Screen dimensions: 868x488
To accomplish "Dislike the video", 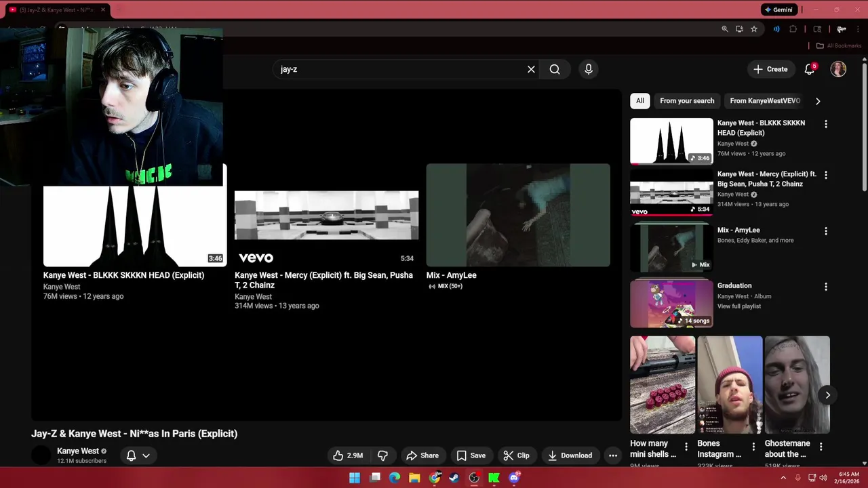I will (x=382, y=455).
